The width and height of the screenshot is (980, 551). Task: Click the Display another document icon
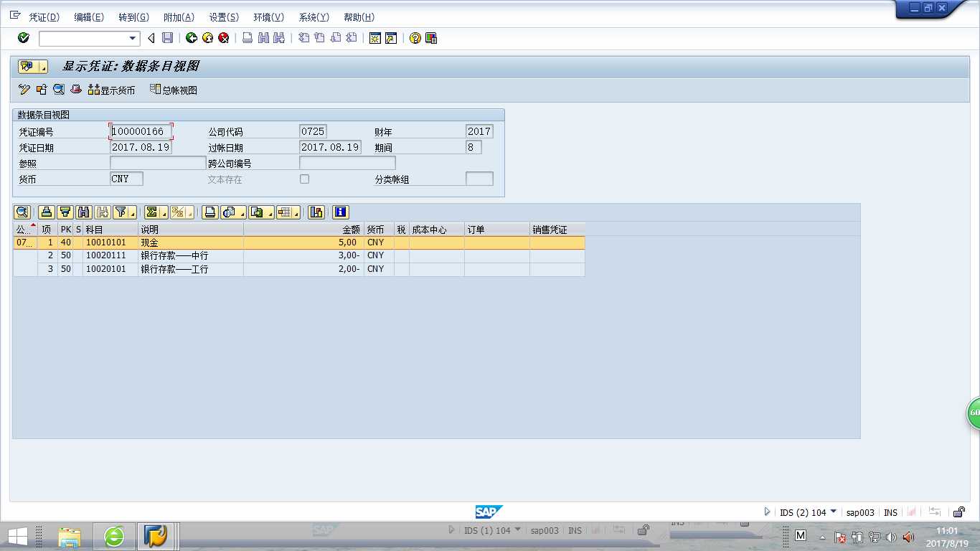click(42, 90)
